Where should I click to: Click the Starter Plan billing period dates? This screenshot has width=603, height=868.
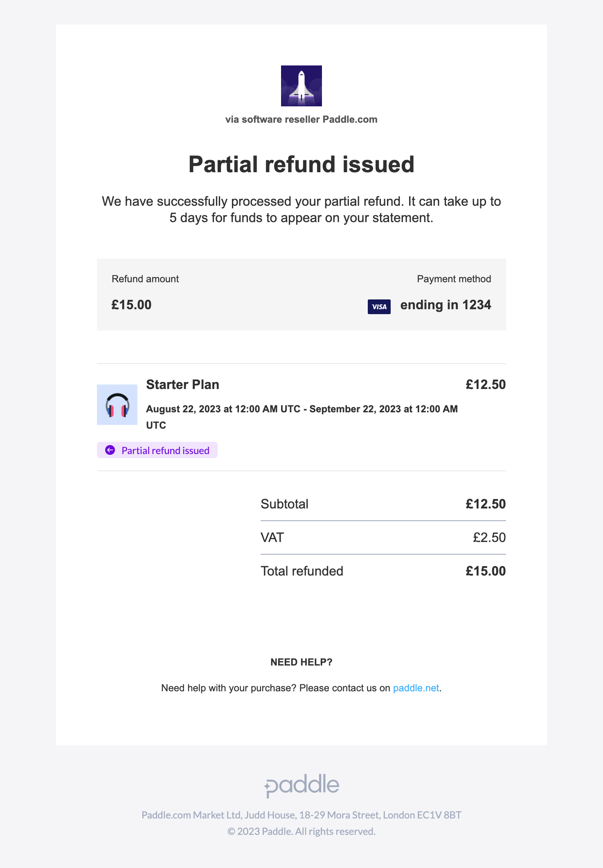coord(302,417)
